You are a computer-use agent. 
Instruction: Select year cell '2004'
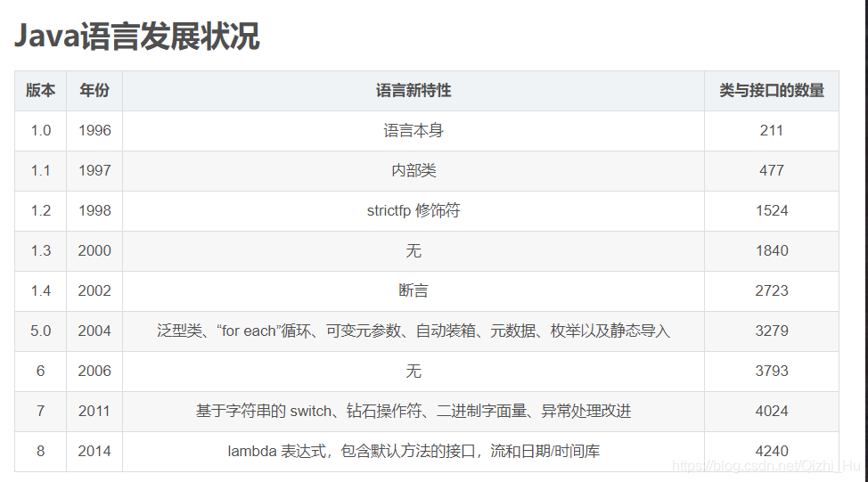coord(94,331)
